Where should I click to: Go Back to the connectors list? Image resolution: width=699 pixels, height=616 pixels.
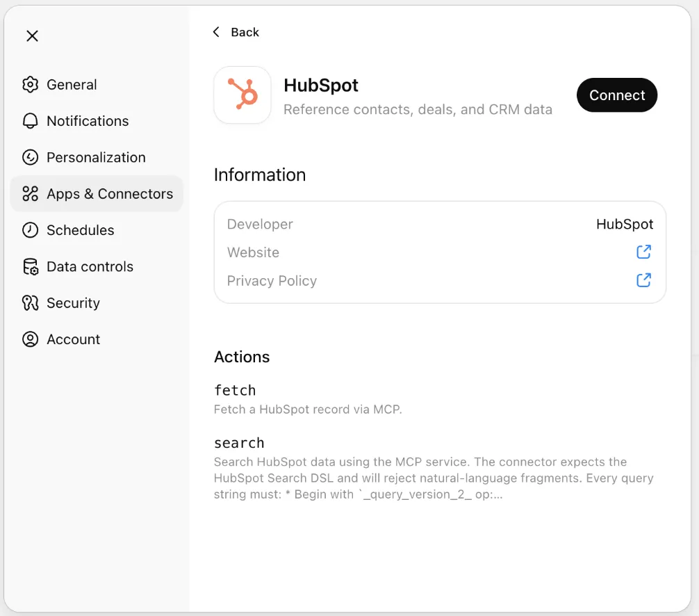[x=236, y=32]
